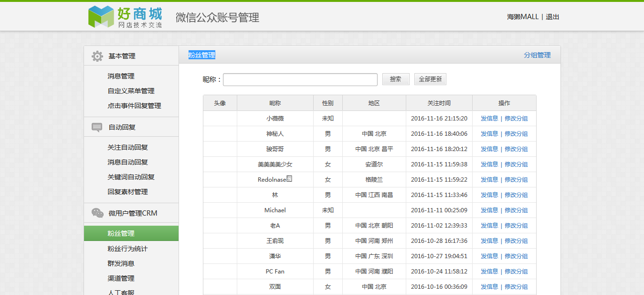Screen dimensions: 644x295
Task: Select the highlighted 粉丝管理 sidebar item
Action: 131,233
